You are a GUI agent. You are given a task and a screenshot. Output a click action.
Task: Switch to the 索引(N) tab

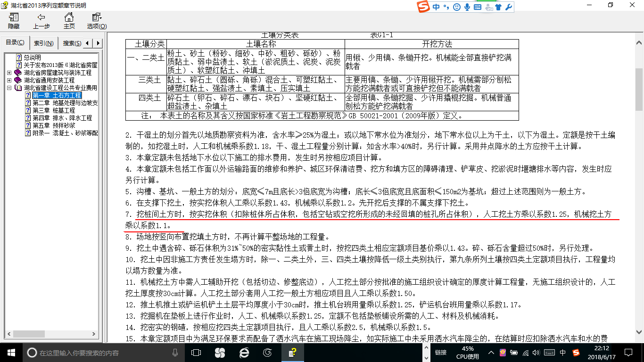(x=44, y=43)
